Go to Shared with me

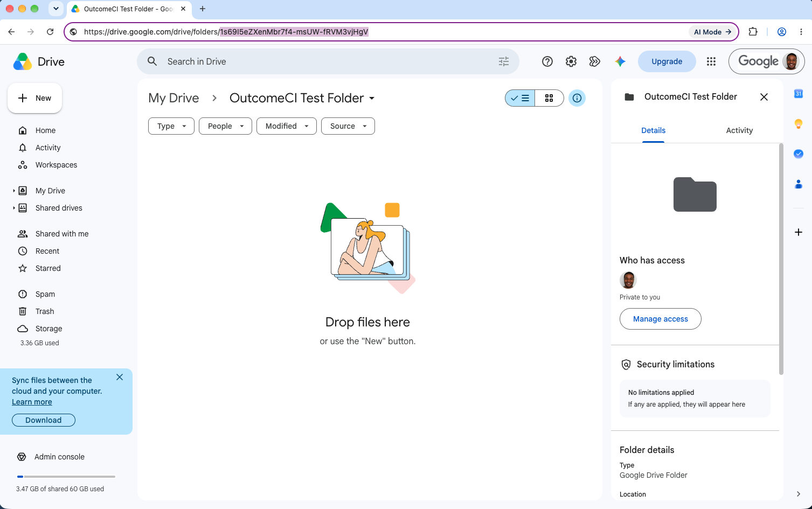coord(62,234)
